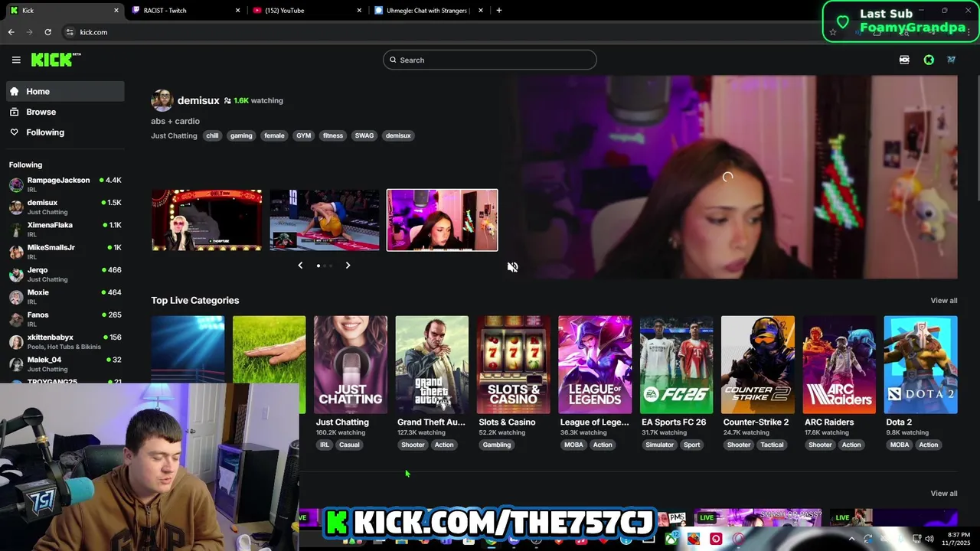
Task: Go back with browser back arrow
Action: coord(11,32)
